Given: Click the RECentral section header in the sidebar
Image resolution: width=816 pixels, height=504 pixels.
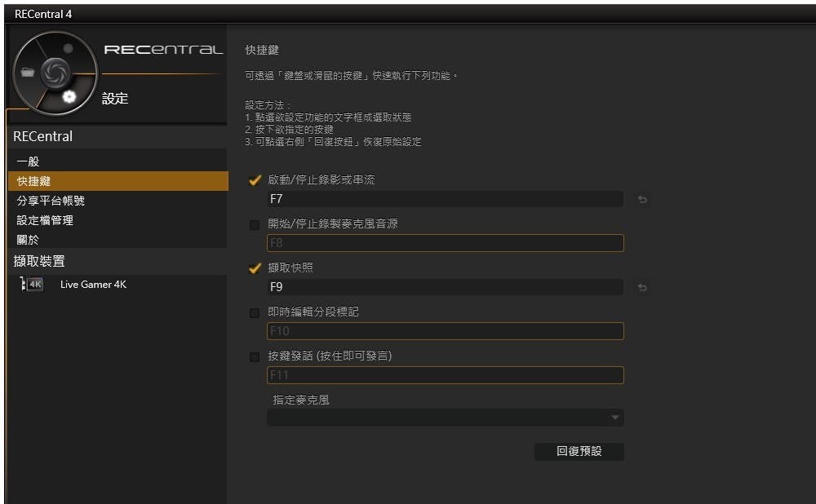Looking at the screenshot, I should [x=42, y=136].
